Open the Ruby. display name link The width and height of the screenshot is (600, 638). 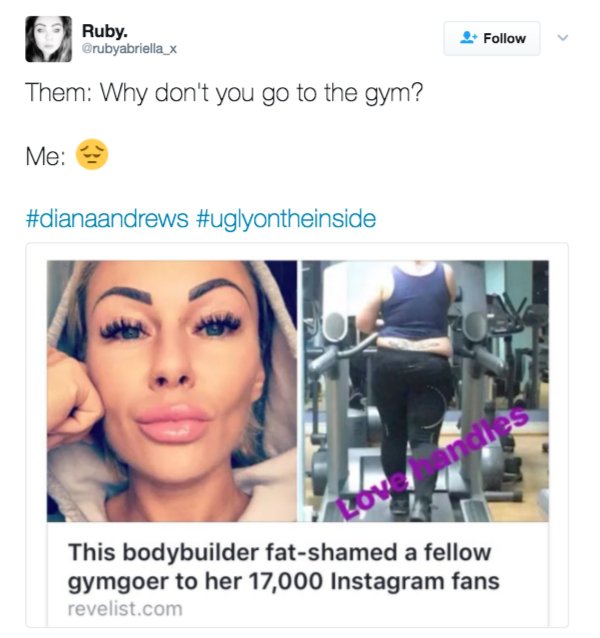(x=105, y=31)
